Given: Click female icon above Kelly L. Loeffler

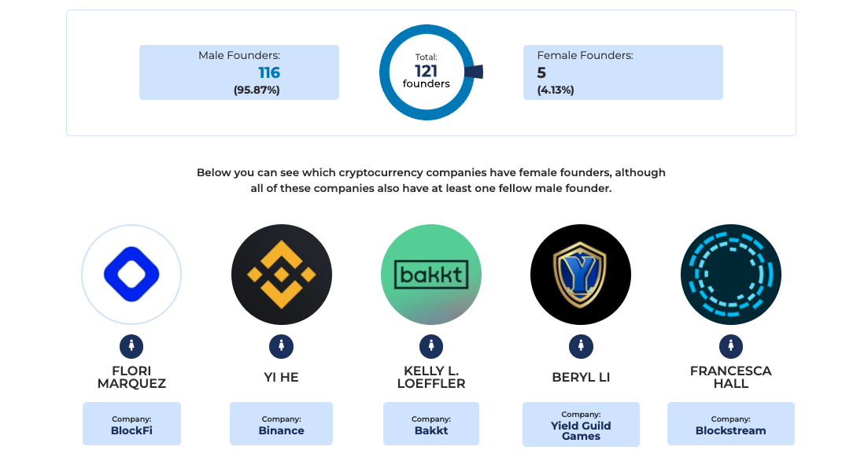Looking at the screenshot, I should coord(431,346).
